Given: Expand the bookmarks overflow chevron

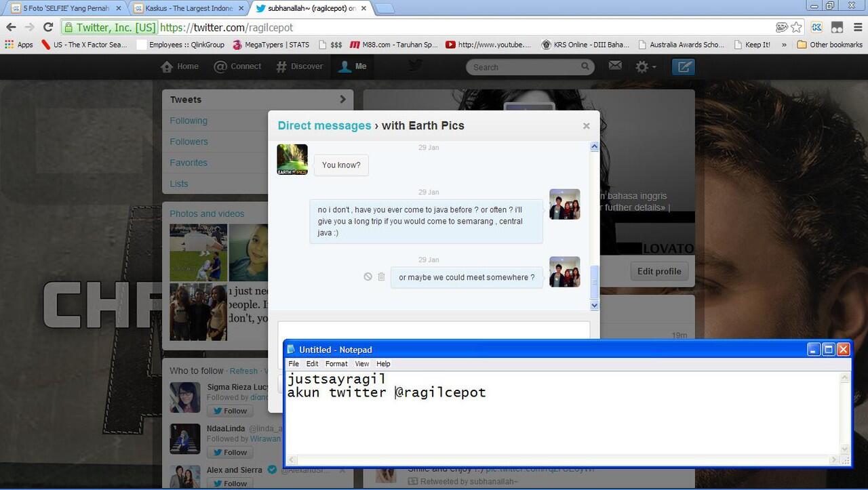Looking at the screenshot, I should 784,45.
